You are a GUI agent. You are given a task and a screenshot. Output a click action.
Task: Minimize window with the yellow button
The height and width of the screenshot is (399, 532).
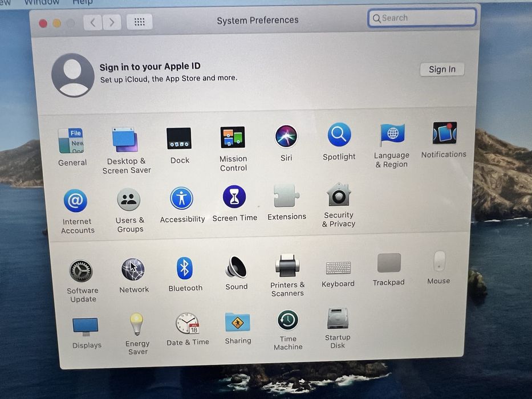click(56, 23)
